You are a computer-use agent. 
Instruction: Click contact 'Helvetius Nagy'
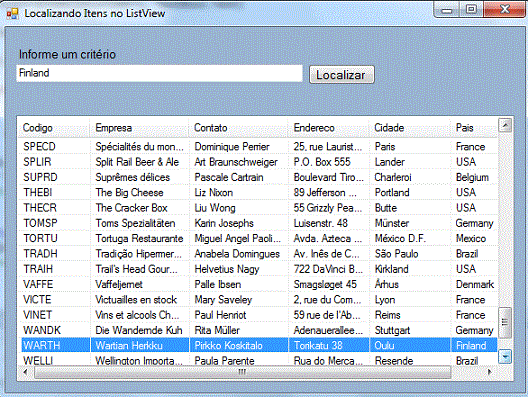pyautogui.click(x=227, y=269)
